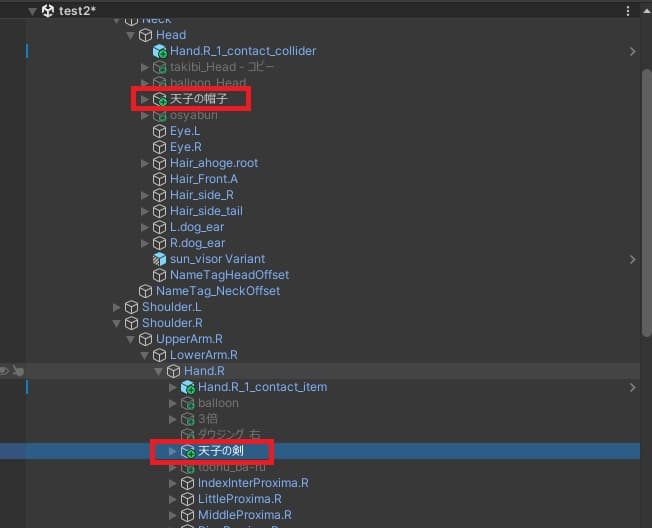Viewport: 652px width, 528px height.
Task: Click the hierarchy vertical scrollbar
Action: point(647,202)
